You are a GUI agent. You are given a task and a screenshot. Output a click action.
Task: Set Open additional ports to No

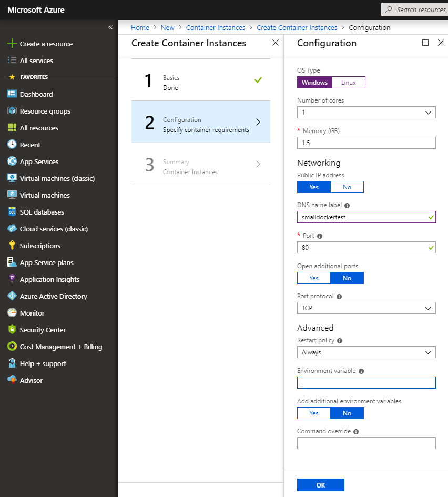tap(347, 278)
